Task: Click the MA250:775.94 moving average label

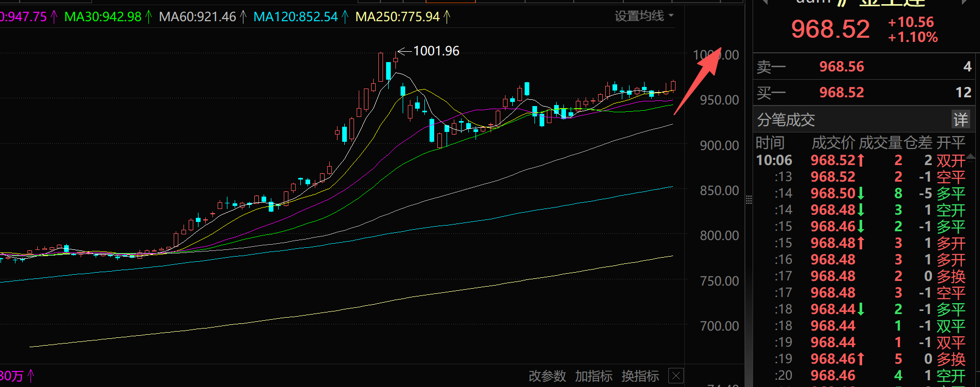Action: click(x=397, y=17)
